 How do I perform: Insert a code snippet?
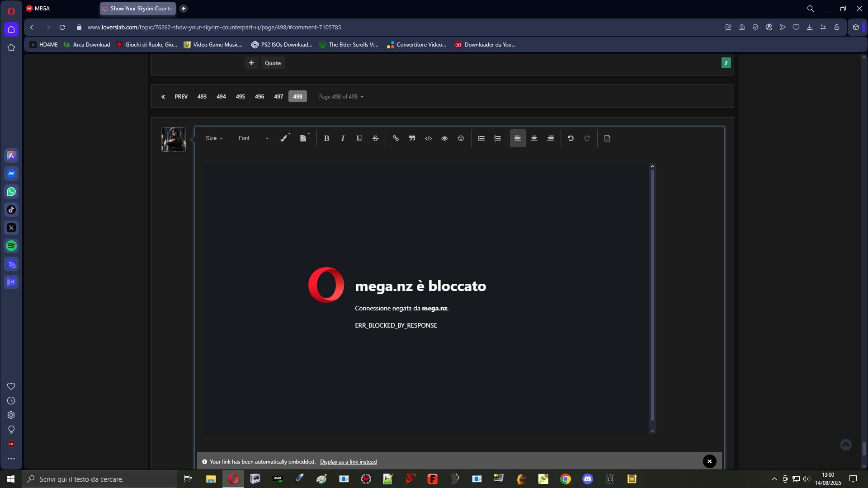point(428,138)
